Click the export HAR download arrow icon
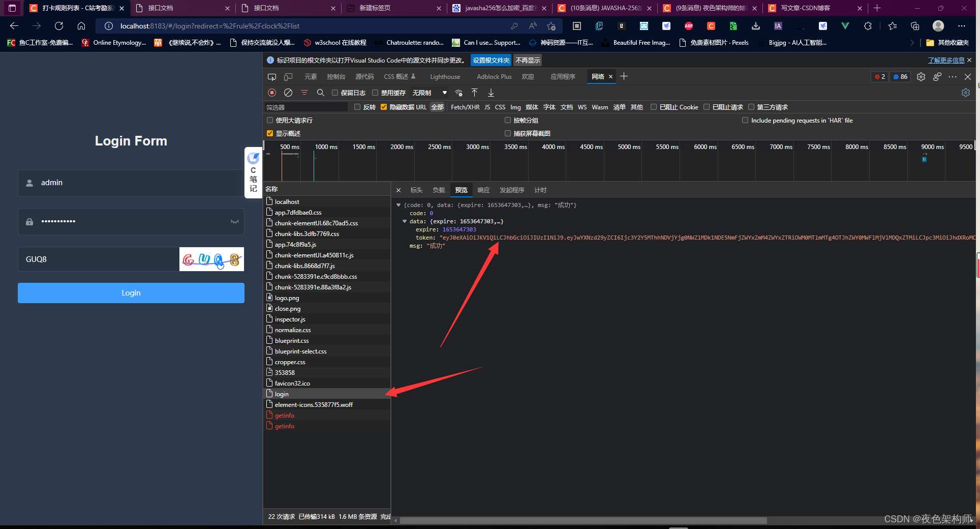This screenshot has height=529, width=980. coord(491,93)
